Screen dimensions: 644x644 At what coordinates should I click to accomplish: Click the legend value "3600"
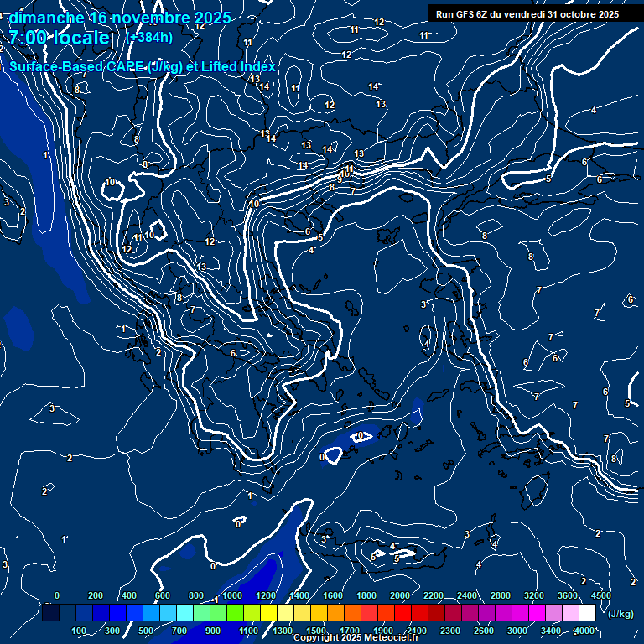(x=568, y=595)
